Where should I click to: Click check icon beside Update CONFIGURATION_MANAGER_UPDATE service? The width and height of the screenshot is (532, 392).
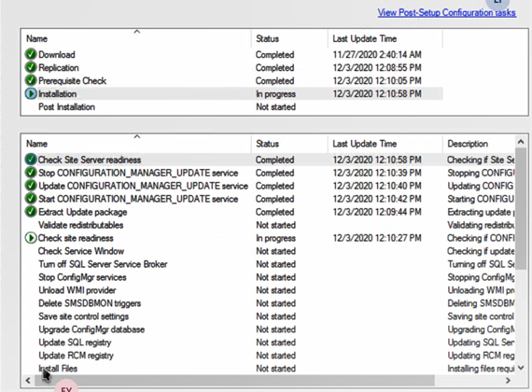click(31, 186)
